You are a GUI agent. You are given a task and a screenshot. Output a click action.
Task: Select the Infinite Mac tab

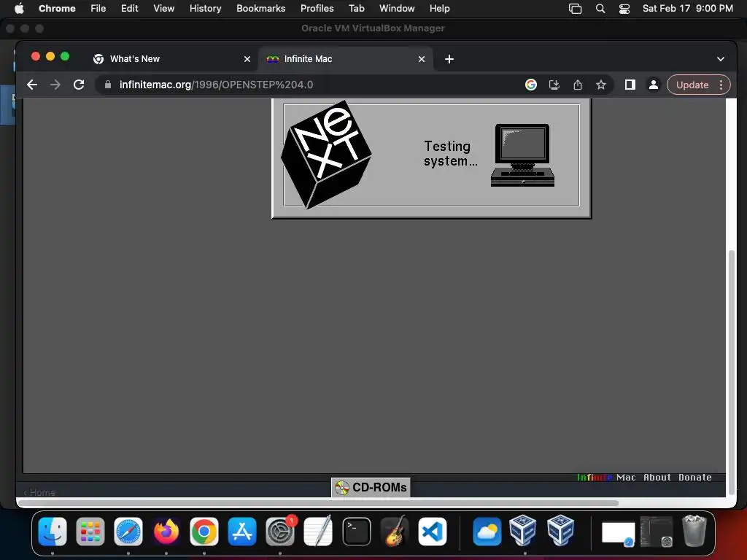[346, 59]
